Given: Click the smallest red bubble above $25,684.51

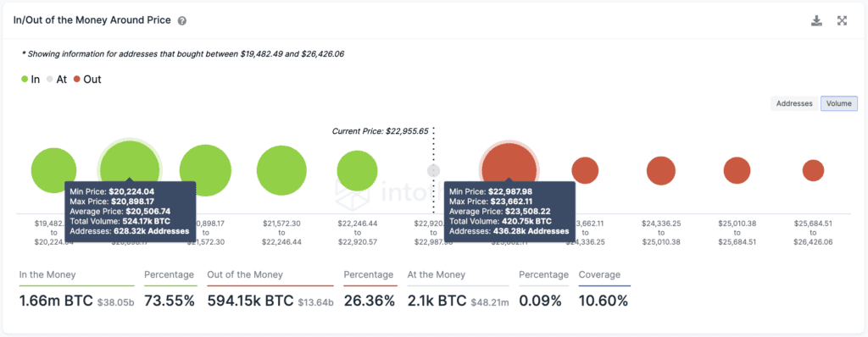Looking at the screenshot, I should click(x=813, y=170).
